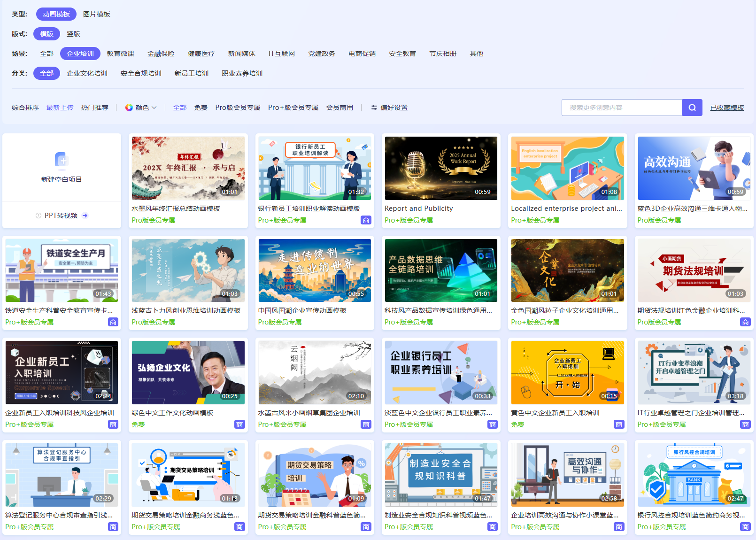Click 商 badge on 绿色中文工作文化 template

click(x=239, y=424)
